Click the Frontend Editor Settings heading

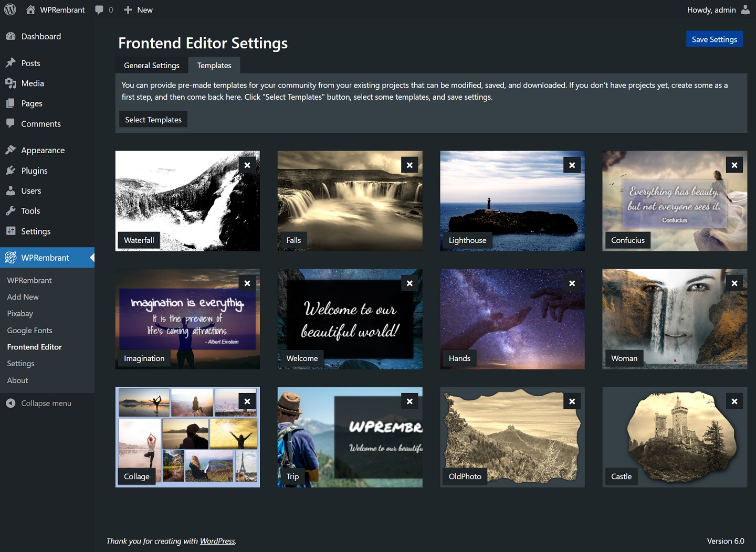click(x=203, y=43)
